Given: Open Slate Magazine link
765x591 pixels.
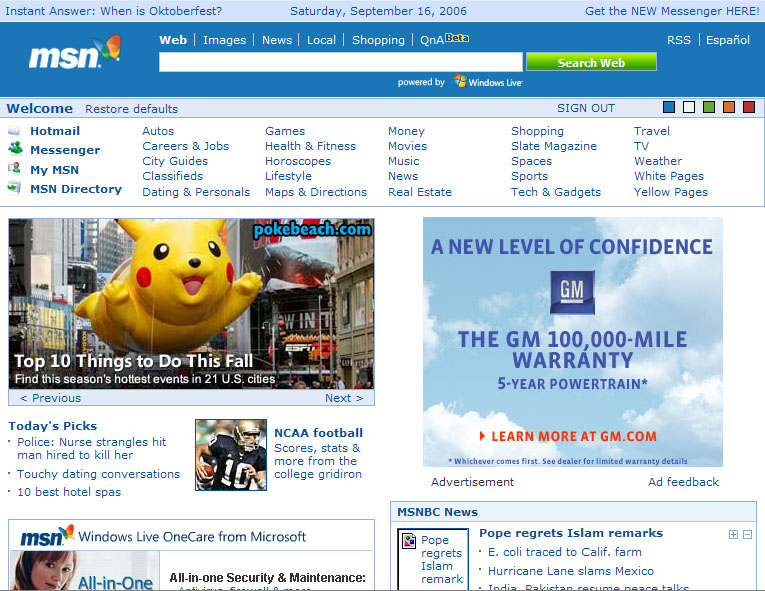Looking at the screenshot, I should click(x=554, y=146).
